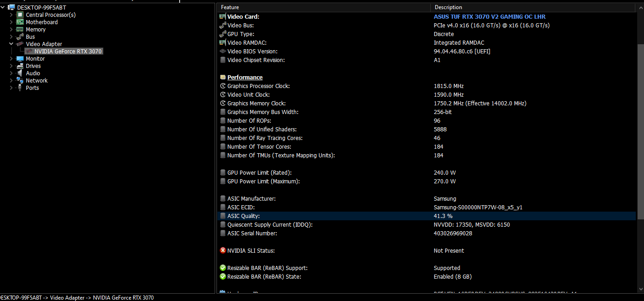Click the red X icon beside NVIDIA SLI Status

[223, 250]
